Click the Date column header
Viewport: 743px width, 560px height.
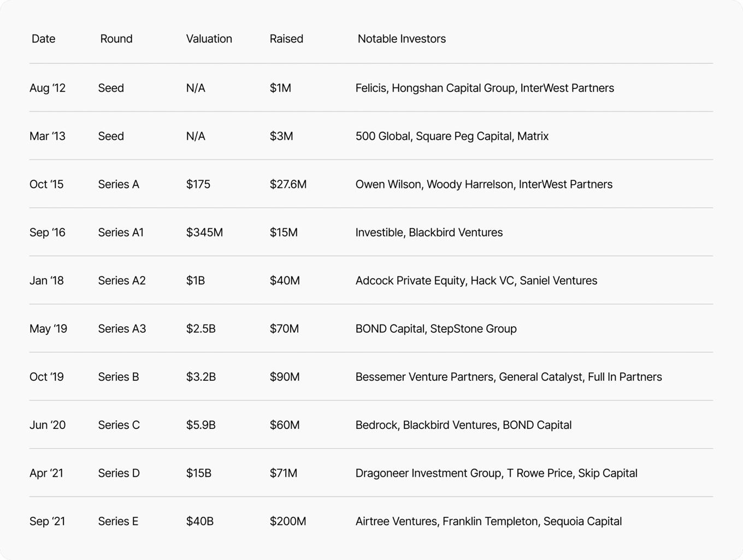point(44,39)
